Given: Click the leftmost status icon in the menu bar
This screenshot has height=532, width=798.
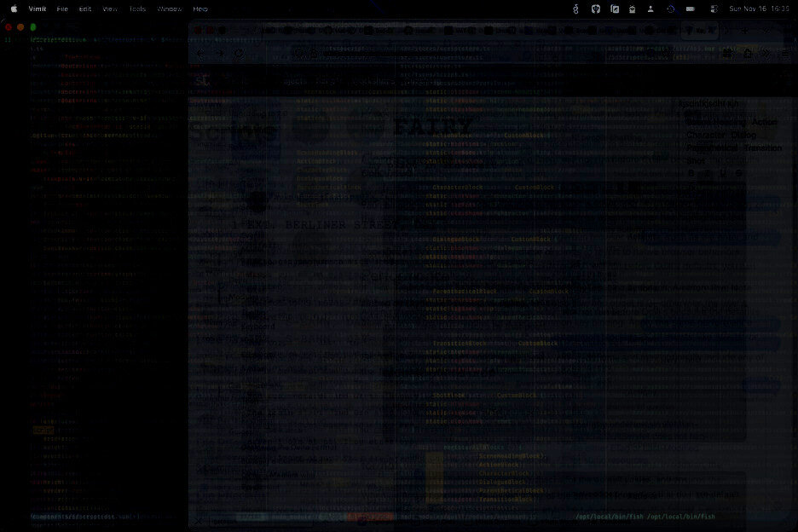Looking at the screenshot, I should pos(577,9).
